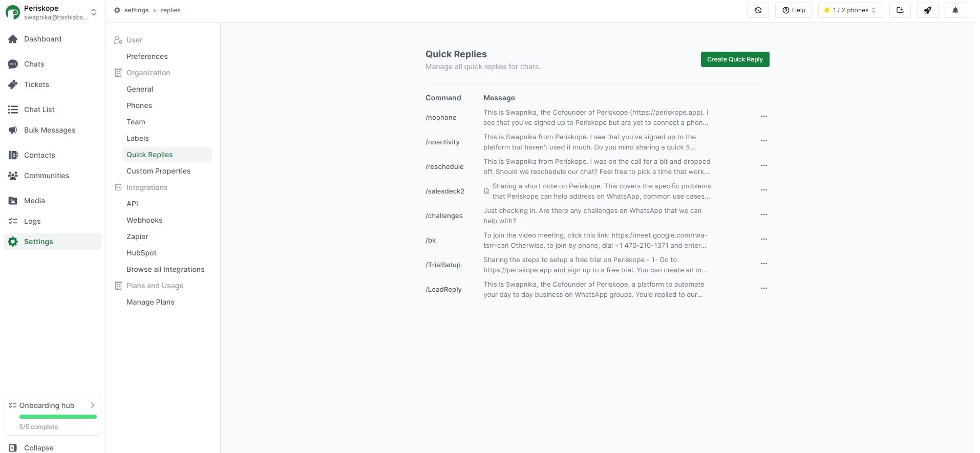This screenshot has height=453, width=980.
Task: Click the Help button
Action: point(794,10)
